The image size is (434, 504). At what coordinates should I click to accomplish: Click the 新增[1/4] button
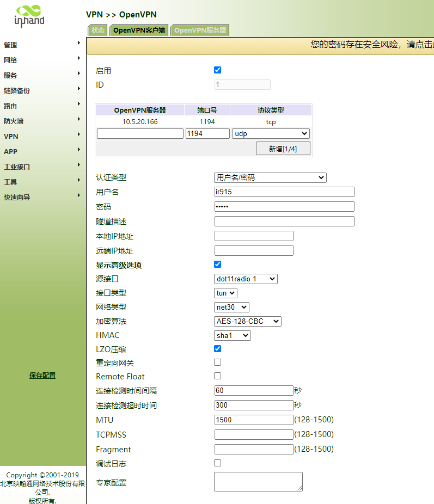pos(283,149)
